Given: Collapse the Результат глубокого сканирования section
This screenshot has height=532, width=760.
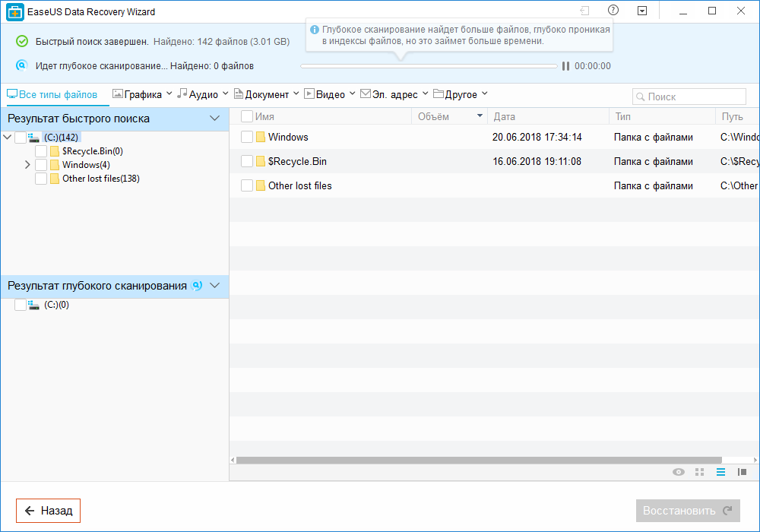Looking at the screenshot, I should tap(215, 286).
